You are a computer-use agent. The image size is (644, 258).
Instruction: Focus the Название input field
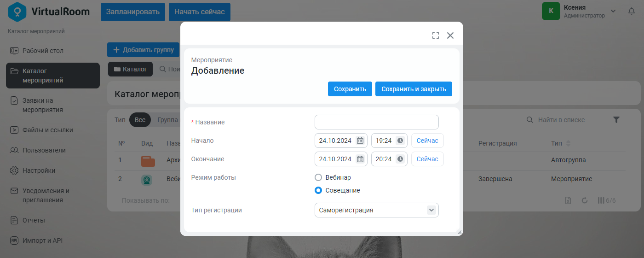pos(377,122)
